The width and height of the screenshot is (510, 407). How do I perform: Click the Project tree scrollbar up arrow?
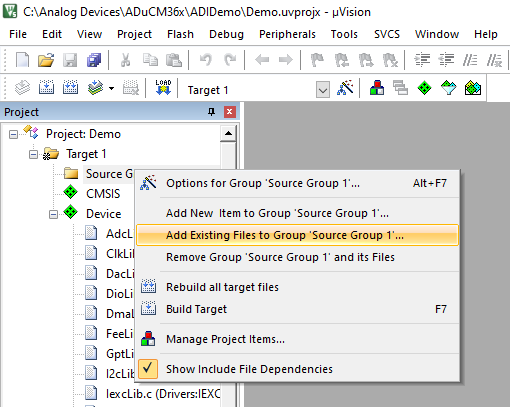tap(228, 133)
